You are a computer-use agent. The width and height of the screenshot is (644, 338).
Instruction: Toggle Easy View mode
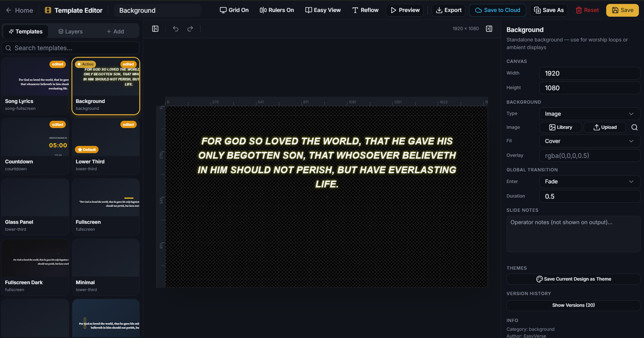(323, 10)
